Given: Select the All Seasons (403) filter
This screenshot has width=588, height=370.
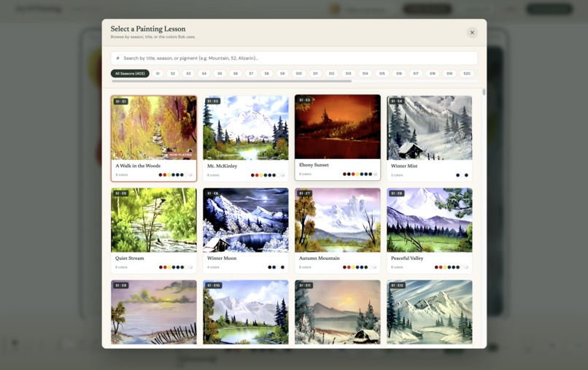Looking at the screenshot, I should [130, 74].
